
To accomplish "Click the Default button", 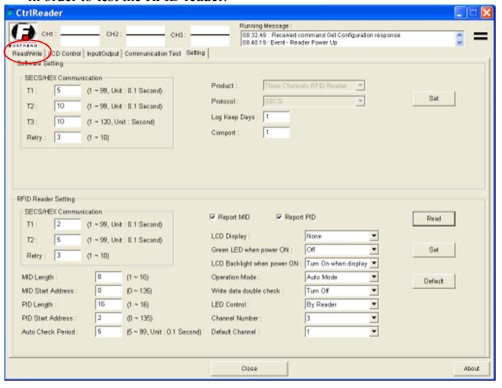I will [434, 281].
